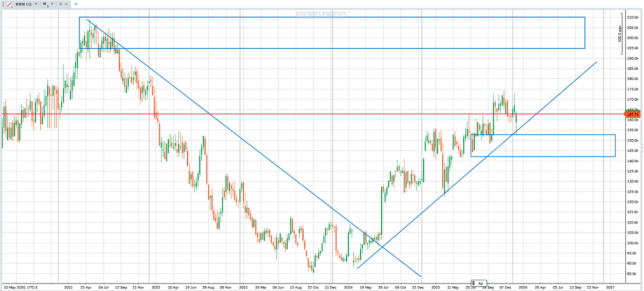Click the '28 Jul' date label
The height and width of the screenshot is (291, 644).
coord(382,287)
